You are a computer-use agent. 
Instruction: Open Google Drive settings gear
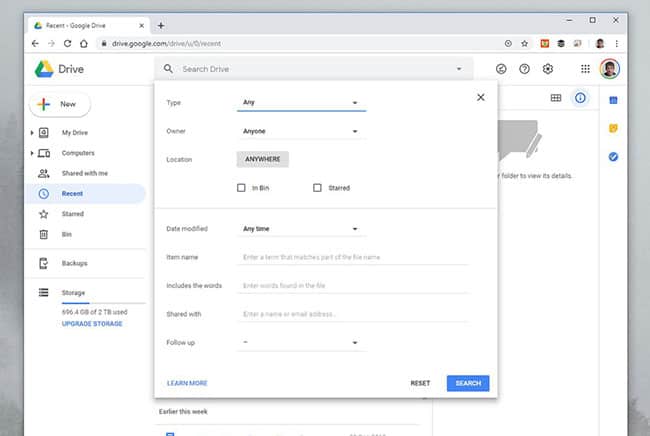point(548,69)
